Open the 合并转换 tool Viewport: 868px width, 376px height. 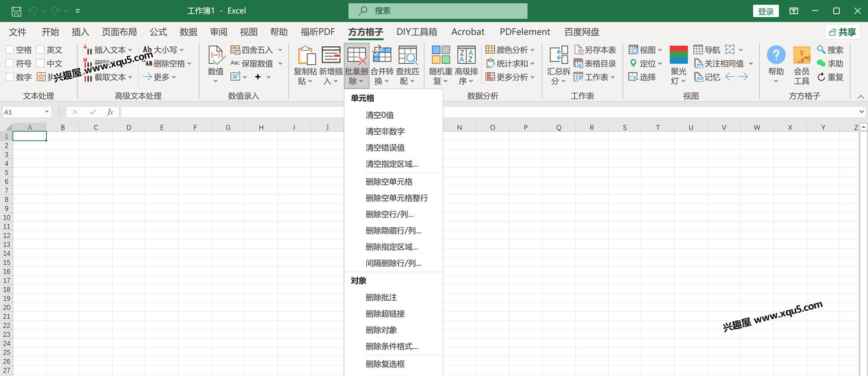tap(382, 65)
